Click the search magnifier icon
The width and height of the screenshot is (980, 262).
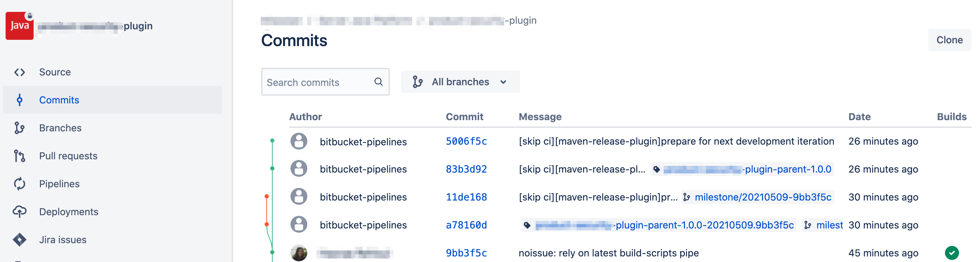378,82
